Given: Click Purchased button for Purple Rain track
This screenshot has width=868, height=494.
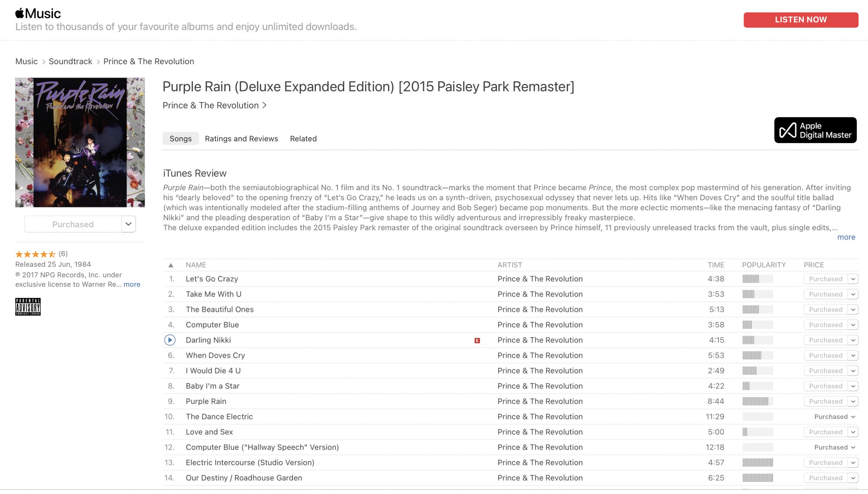Looking at the screenshot, I should pyautogui.click(x=825, y=402).
